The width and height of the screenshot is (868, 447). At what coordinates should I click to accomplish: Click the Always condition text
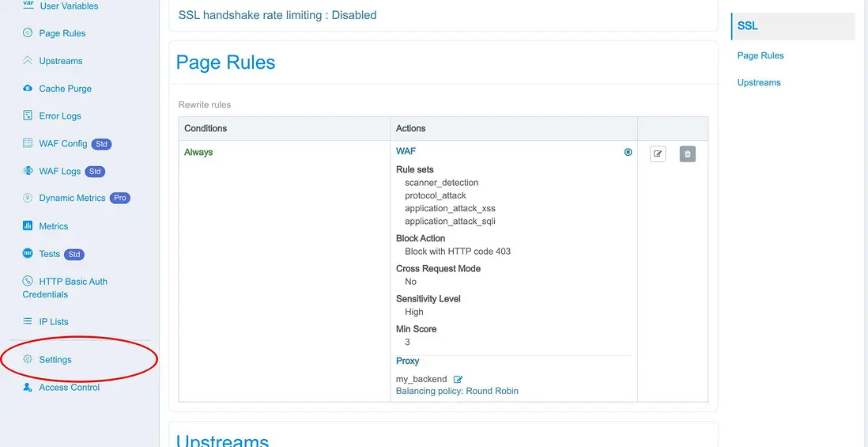pos(198,152)
